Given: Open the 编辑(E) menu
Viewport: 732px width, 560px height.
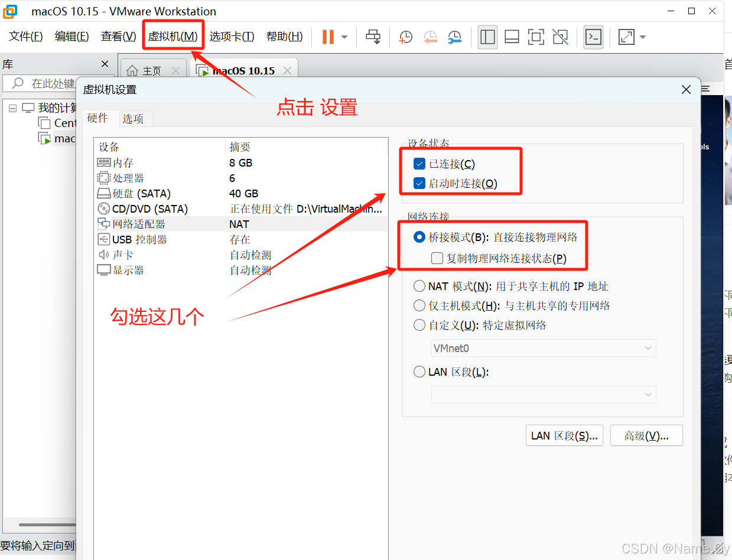Looking at the screenshot, I should 72,37.
